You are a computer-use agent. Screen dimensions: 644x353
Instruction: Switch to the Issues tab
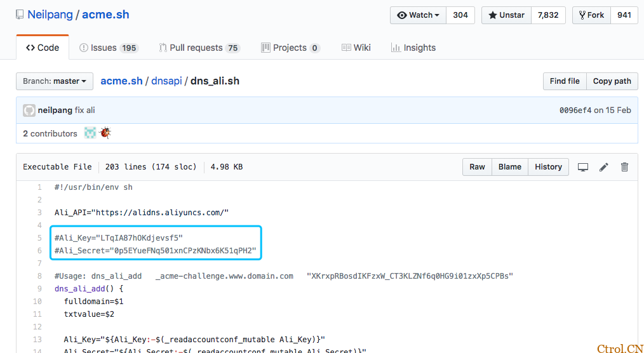pos(109,48)
